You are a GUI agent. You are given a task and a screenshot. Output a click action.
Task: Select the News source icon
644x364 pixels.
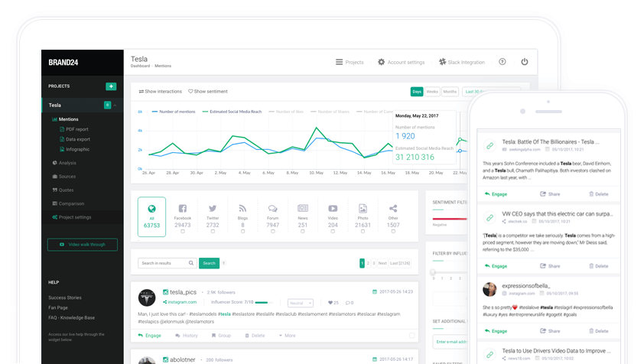[303, 208]
